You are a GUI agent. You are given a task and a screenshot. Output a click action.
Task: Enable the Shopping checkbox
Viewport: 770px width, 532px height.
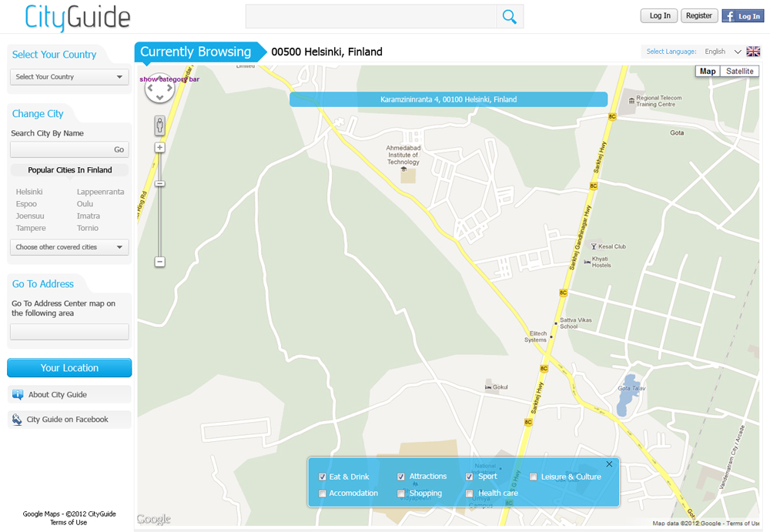(x=401, y=494)
